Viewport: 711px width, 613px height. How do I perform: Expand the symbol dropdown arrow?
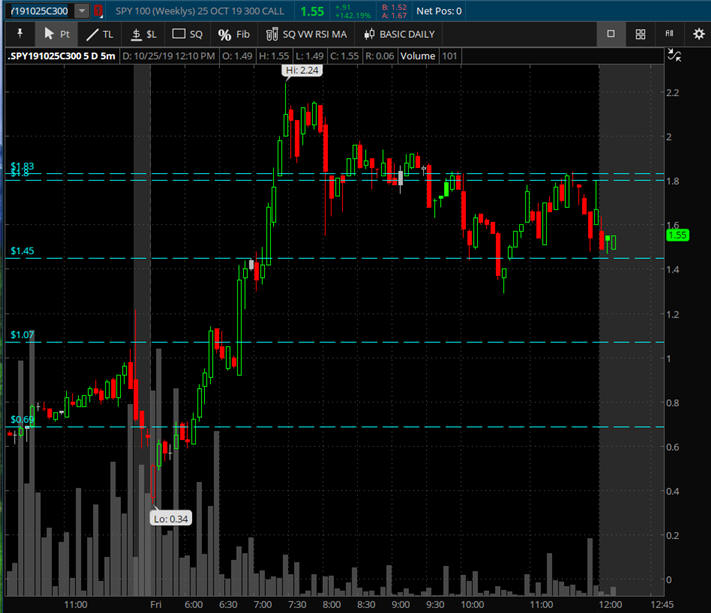(82, 11)
